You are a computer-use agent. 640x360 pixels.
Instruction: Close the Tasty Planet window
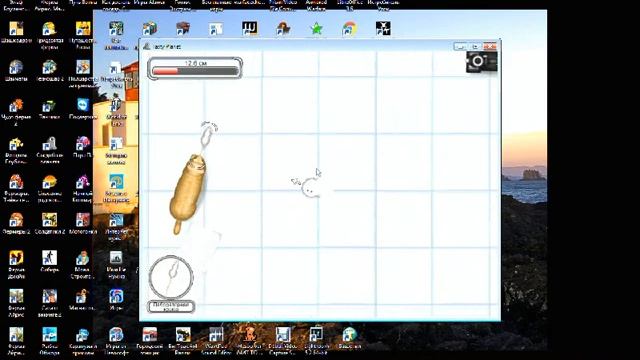pyautogui.click(x=490, y=46)
